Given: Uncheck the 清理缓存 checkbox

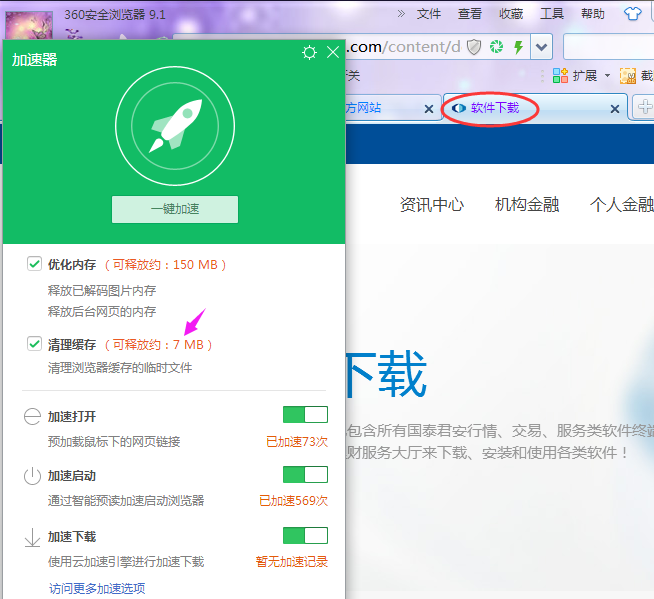Looking at the screenshot, I should (34, 344).
